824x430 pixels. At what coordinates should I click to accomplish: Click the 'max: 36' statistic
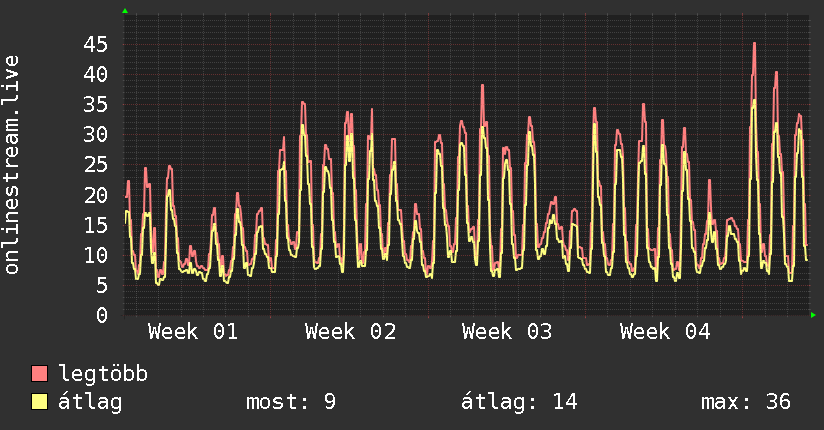tap(746, 402)
